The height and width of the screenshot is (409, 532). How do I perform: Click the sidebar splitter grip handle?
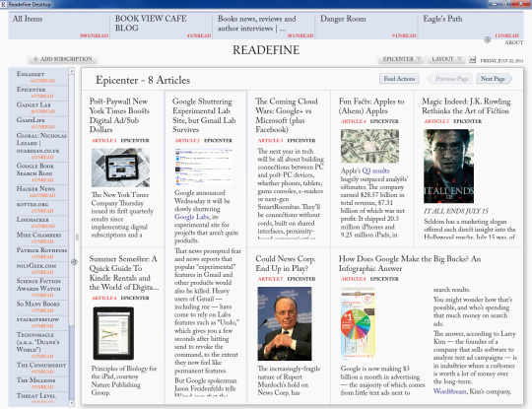click(x=78, y=238)
